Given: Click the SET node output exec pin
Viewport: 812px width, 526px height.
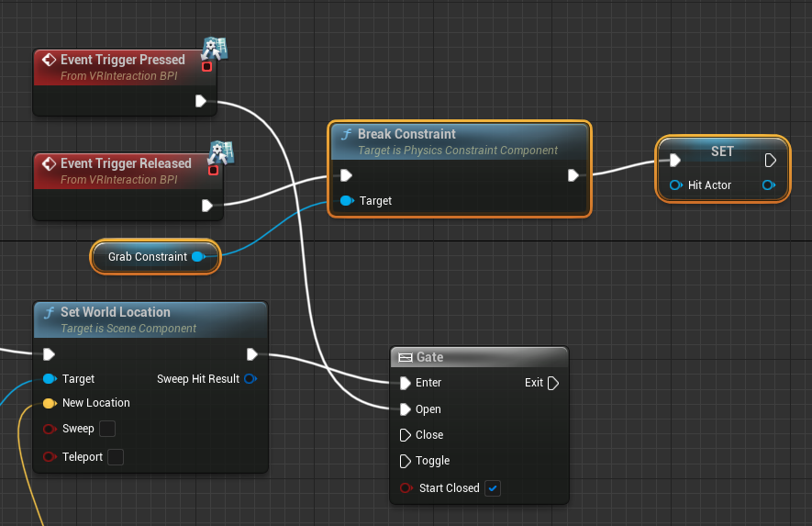Looking at the screenshot, I should click(x=770, y=161).
